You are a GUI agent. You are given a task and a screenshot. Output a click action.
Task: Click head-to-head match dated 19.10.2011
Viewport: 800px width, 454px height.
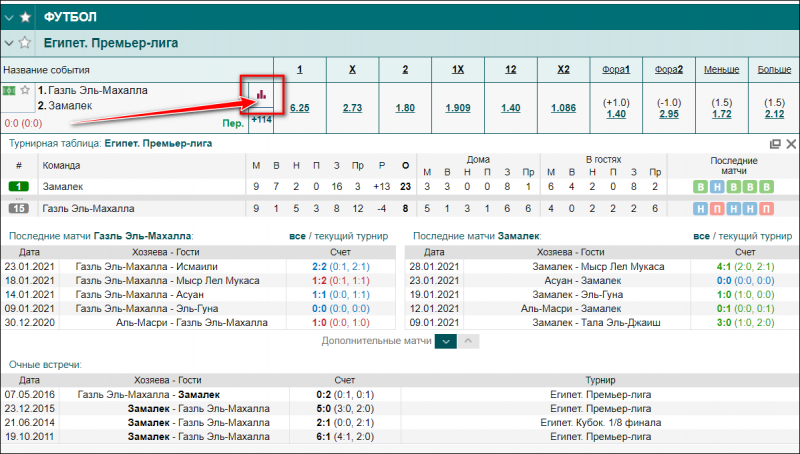[400, 437]
